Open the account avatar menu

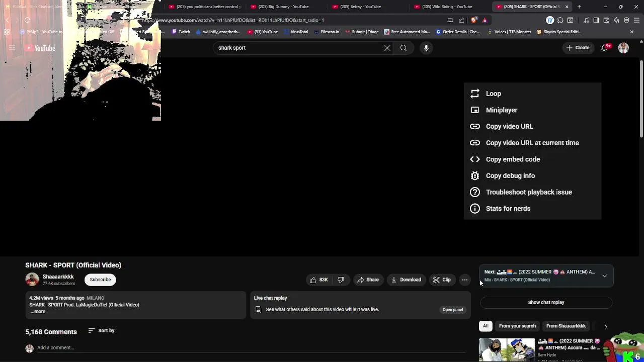tap(623, 48)
